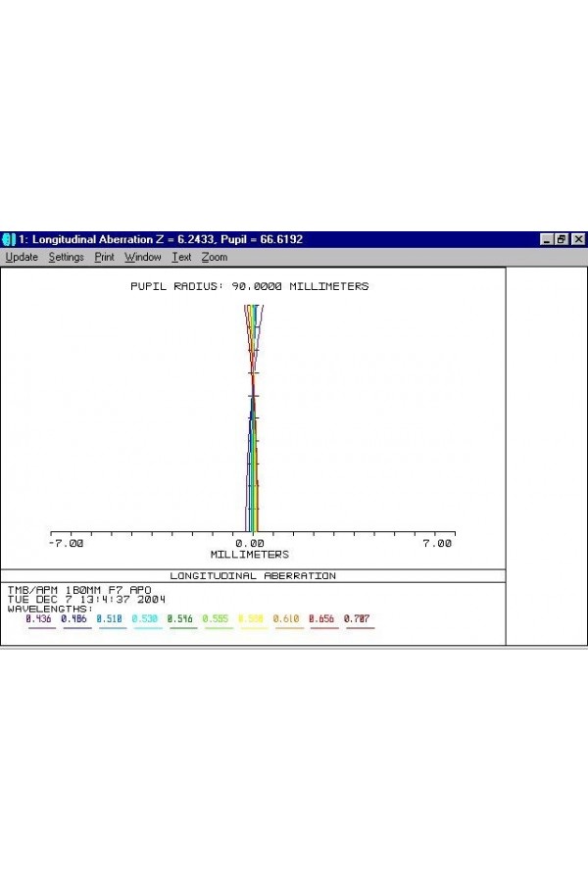The height and width of the screenshot is (882, 588).
Task: Click the 0.00 axis center label
Action: (x=250, y=543)
